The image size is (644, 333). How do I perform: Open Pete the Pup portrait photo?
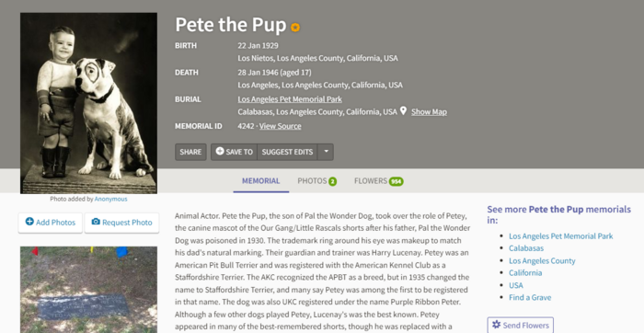(88, 103)
